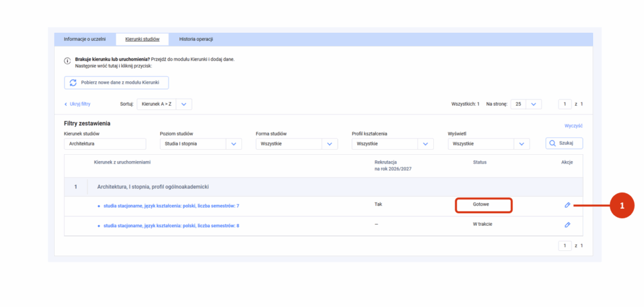This screenshot has height=307, width=644.
Task: Open the Profil kształcenia dropdown
Action: coord(392,144)
